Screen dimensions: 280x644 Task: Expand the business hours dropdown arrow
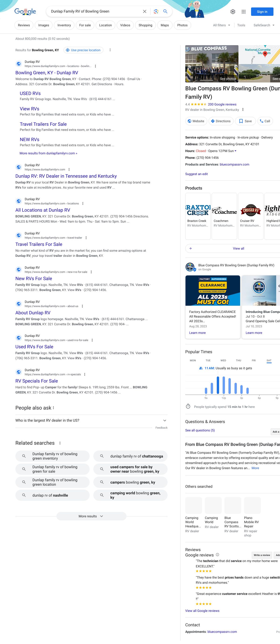tap(235, 151)
